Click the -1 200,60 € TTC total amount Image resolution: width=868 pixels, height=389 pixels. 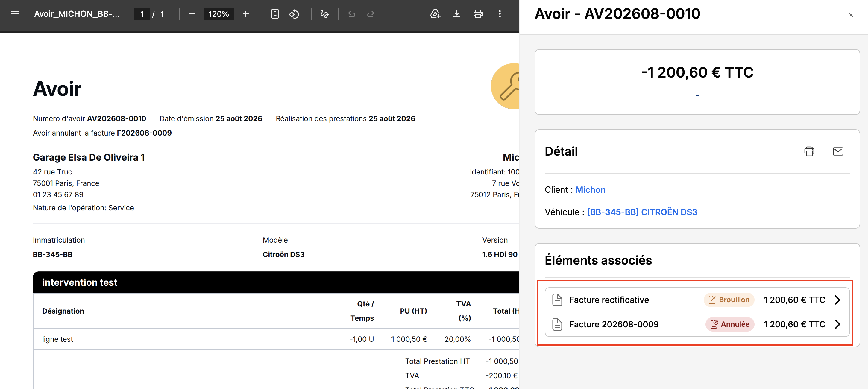[697, 72]
